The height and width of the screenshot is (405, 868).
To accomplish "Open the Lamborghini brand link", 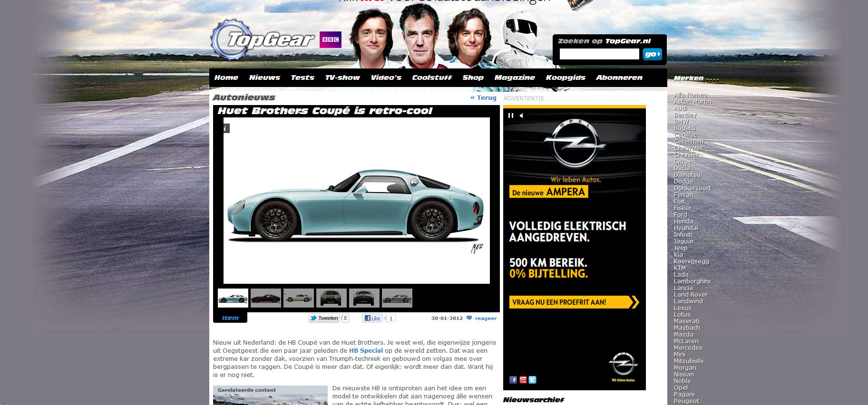I will [692, 281].
